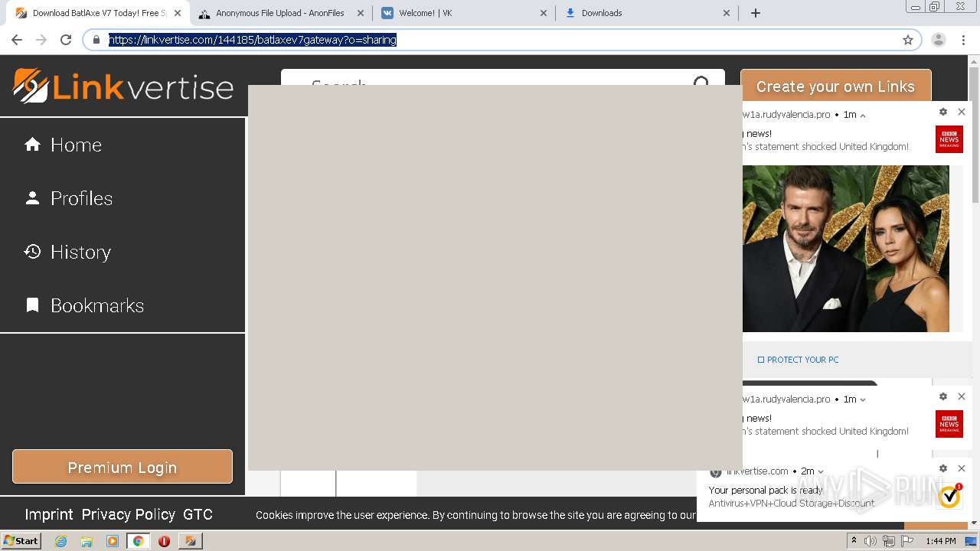This screenshot has width=980, height=551.
Task: Close the Downloads tab
Action: pyautogui.click(x=727, y=13)
